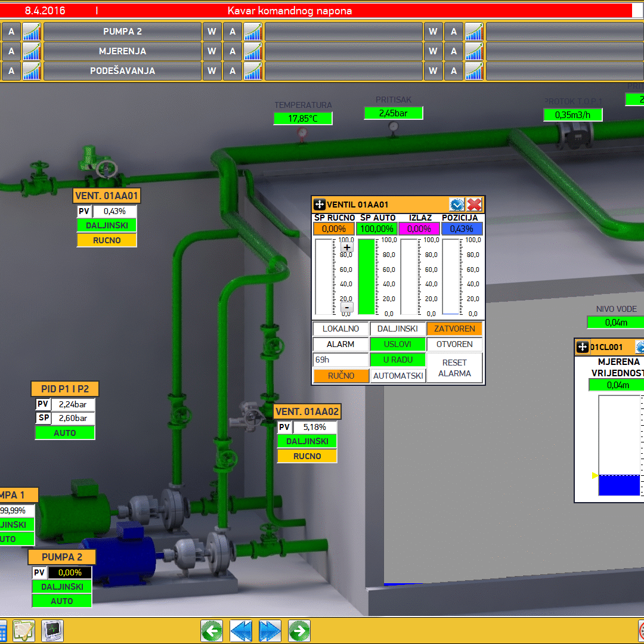Collapse VENTIL 01AA01 popup using blue chevron
The width and height of the screenshot is (644, 644).
457,205
